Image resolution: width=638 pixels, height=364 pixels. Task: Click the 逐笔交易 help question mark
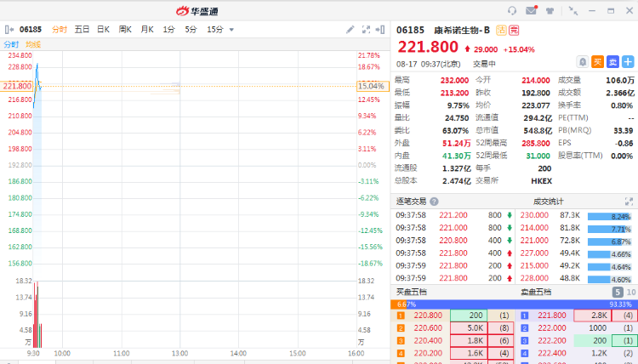434,202
